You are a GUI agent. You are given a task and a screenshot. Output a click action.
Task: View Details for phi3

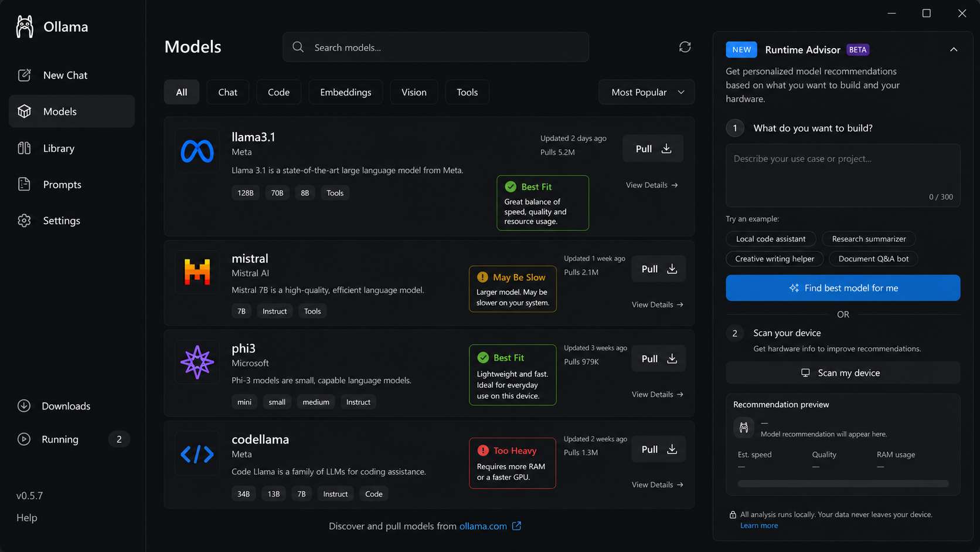pos(658,394)
